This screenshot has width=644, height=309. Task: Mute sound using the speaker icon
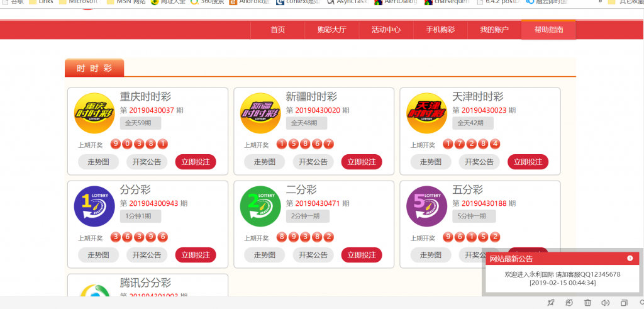click(605, 303)
